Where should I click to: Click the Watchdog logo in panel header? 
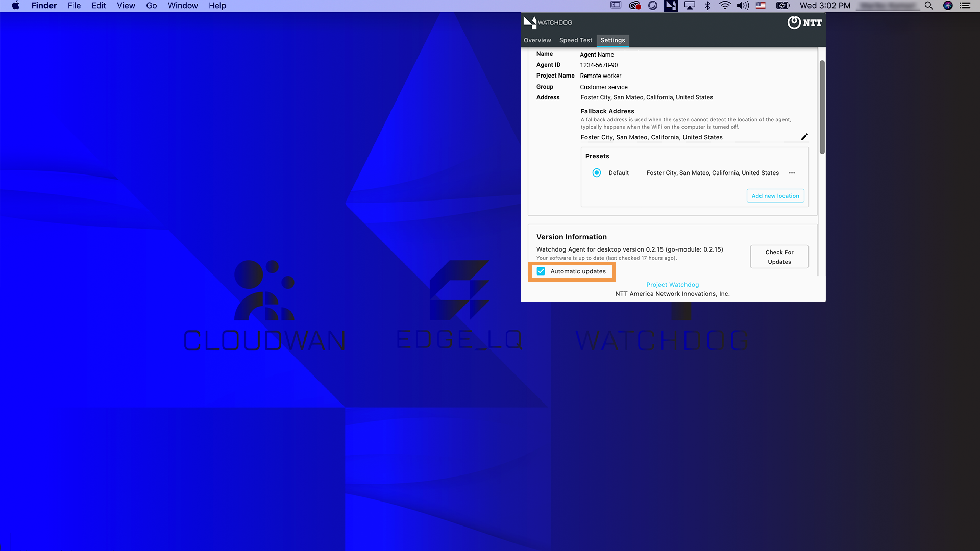[x=548, y=22]
